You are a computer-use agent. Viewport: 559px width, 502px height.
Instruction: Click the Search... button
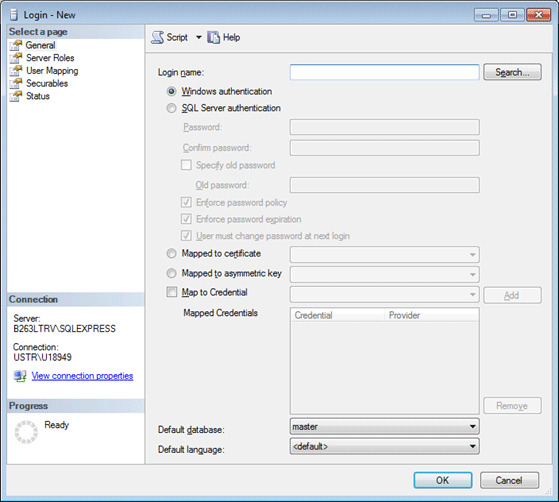click(x=512, y=72)
